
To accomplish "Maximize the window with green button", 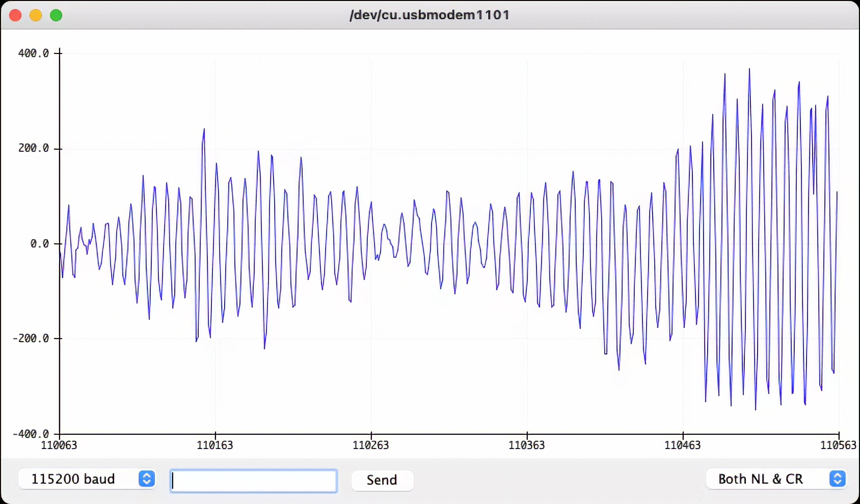I will tap(56, 15).
